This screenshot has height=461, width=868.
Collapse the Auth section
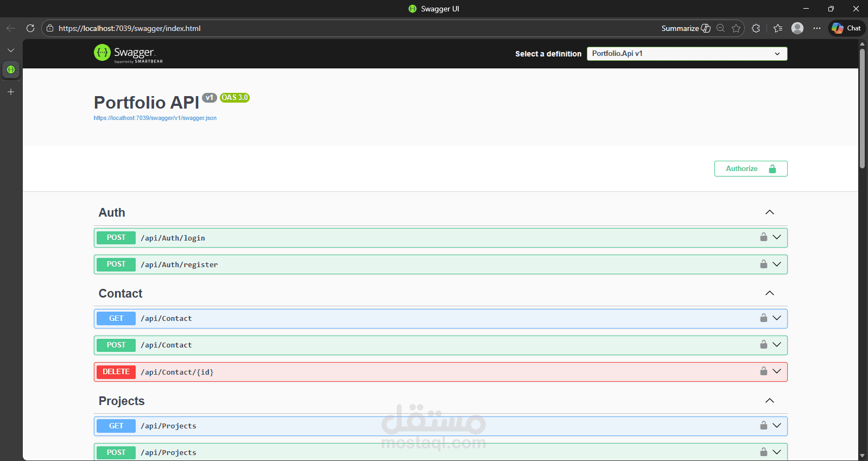pyautogui.click(x=770, y=212)
